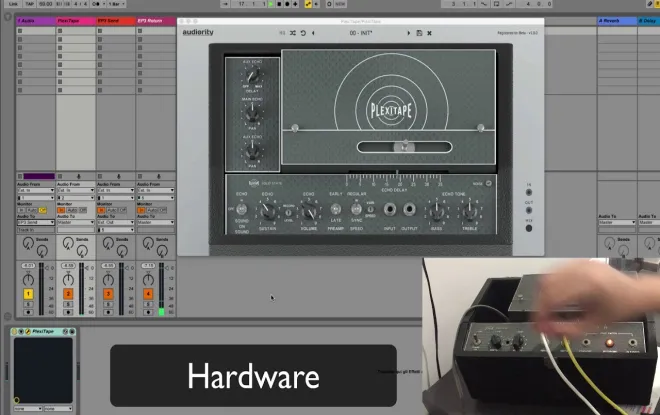Set track 3 monitor to Auto

tap(112, 210)
